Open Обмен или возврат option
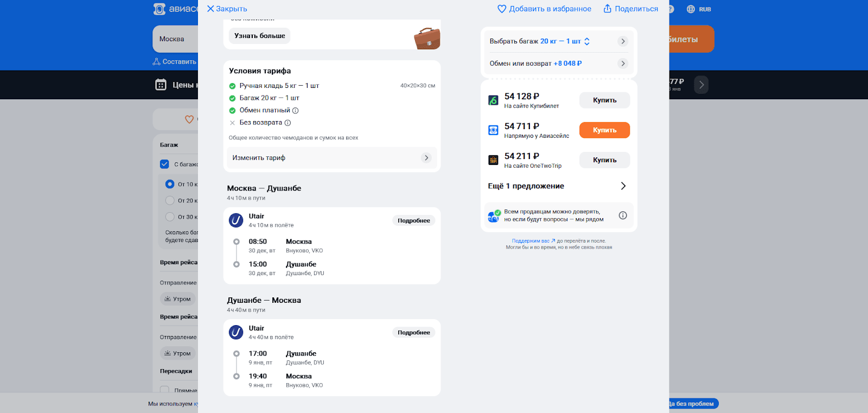This screenshot has height=413, width=868. point(559,63)
